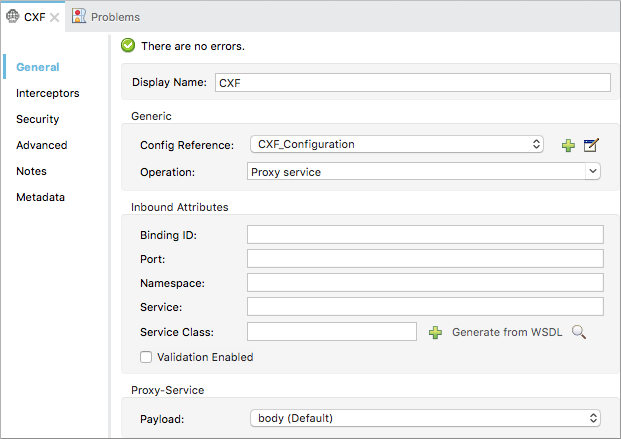
Task: Click the Display Name field
Action: click(412, 83)
